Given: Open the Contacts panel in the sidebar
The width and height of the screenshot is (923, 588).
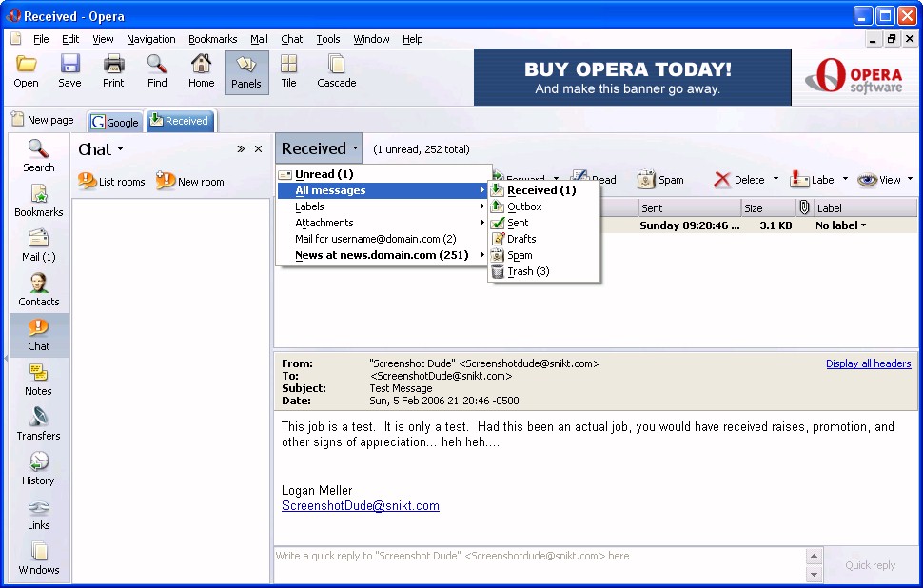Looking at the screenshot, I should click(x=38, y=290).
